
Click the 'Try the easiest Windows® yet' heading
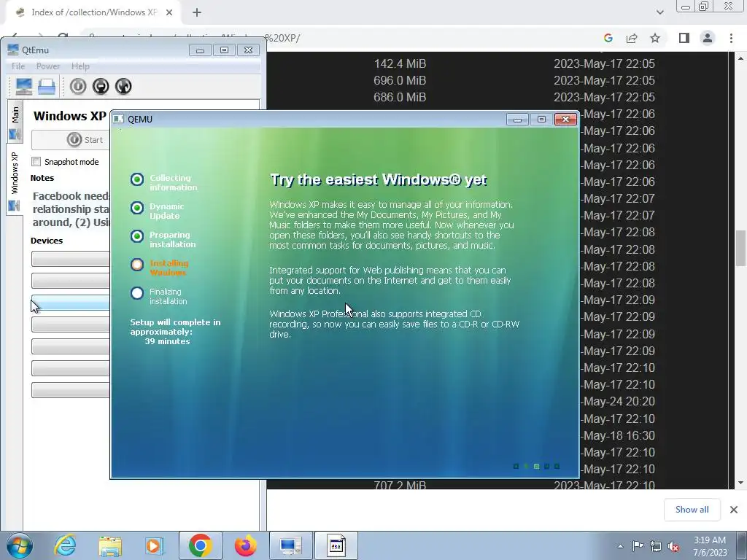coord(379,179)
